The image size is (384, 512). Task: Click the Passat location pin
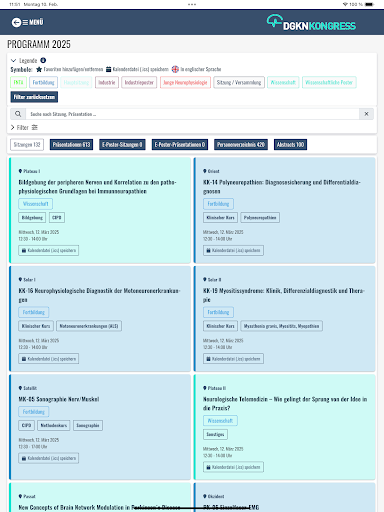20,496
